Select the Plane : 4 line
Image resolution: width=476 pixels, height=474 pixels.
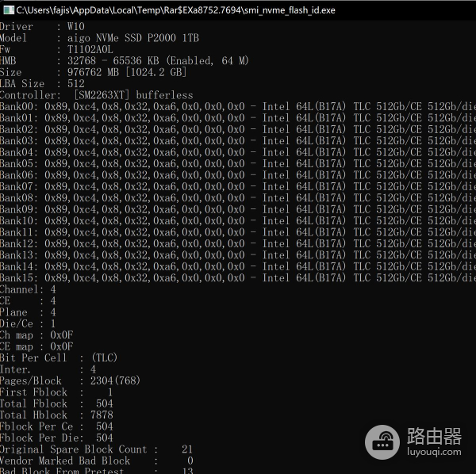point(28,312)
